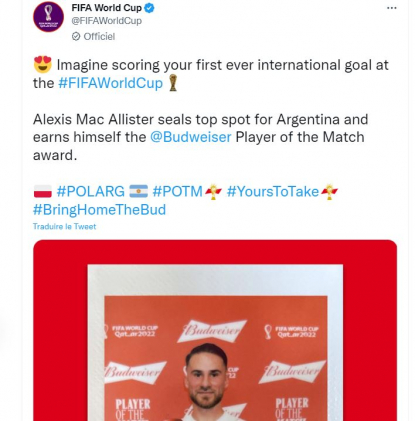Click the blue verified badge icon
This screenshot has height=421, width=415.
click(149, 8)
